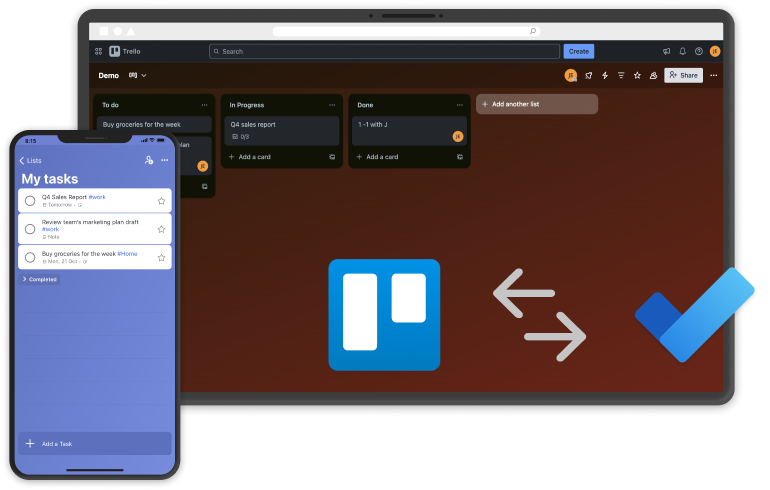Screen dimensions: 770x490
Task: Star the Review team's marketing plan task
Action: pyautogui.click(x=161, y=229)
